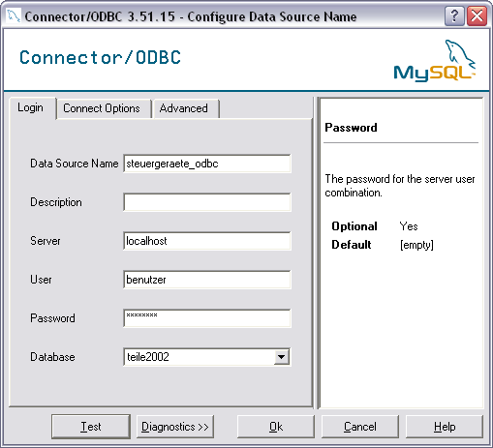Click the Database label
This screenshot has width=493, height=448.
(52, 357)
